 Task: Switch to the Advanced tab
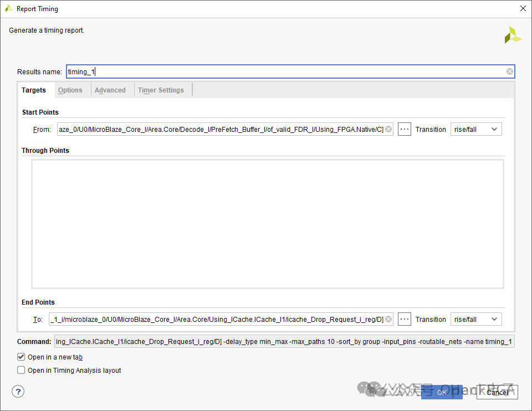click(110, 90)
